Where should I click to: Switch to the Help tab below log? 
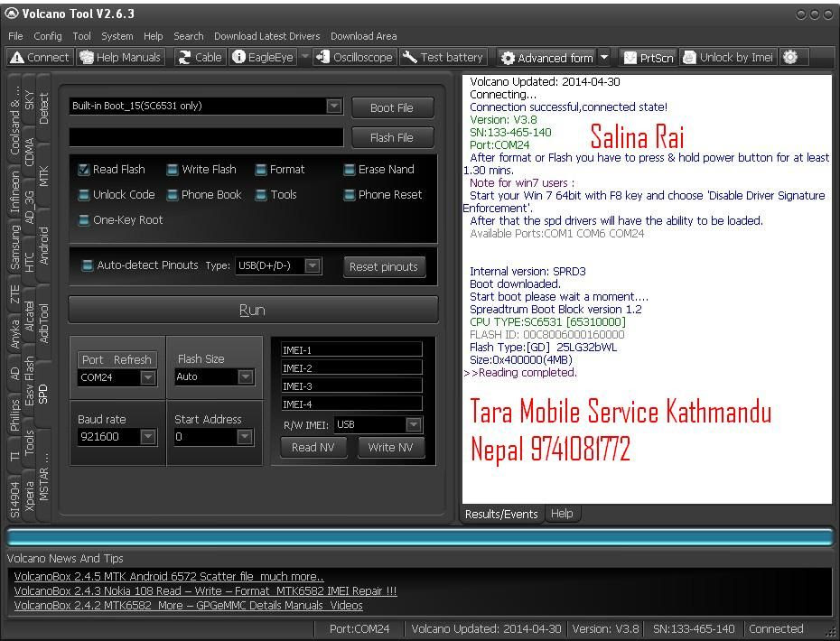pyautogui.click(x=562, y=514)
